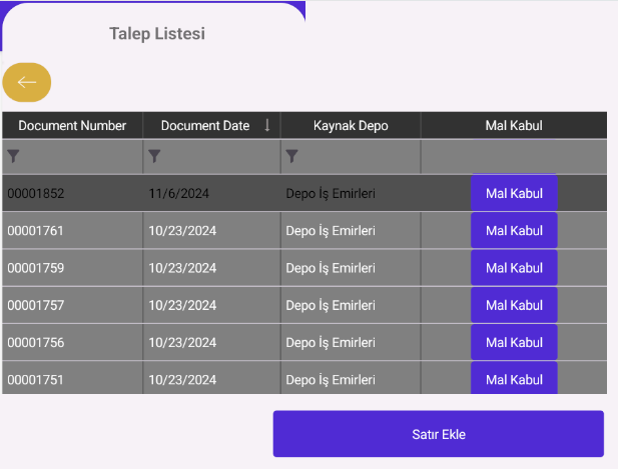The image size is (618, 469).
Task: Focus the Document Number filter field
Action: (72, 156)
